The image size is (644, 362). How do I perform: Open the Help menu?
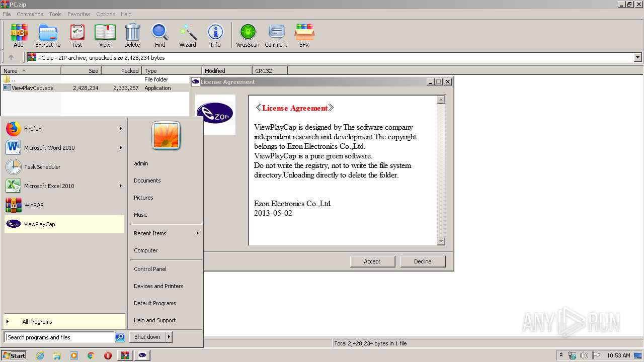126,14
